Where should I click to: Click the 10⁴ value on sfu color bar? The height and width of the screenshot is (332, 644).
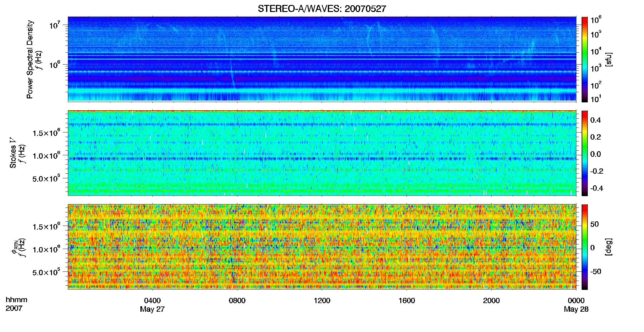[x=596, y=51]
